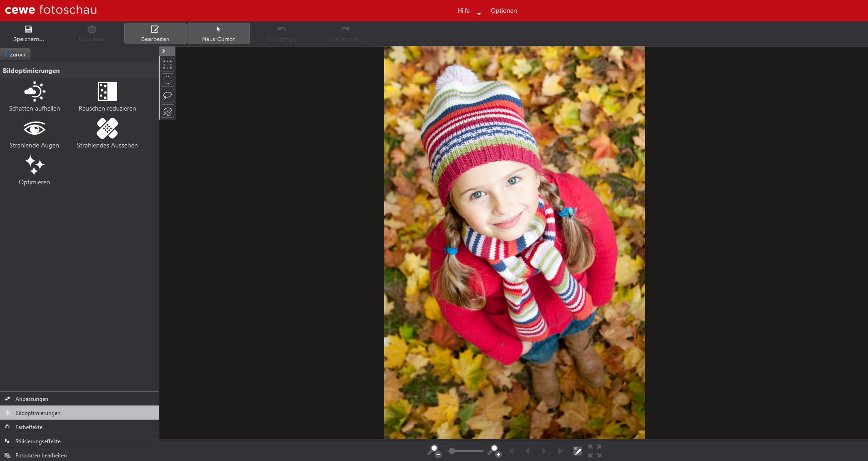
Task: Open the Optionen menu
Action: coord(503,10)
